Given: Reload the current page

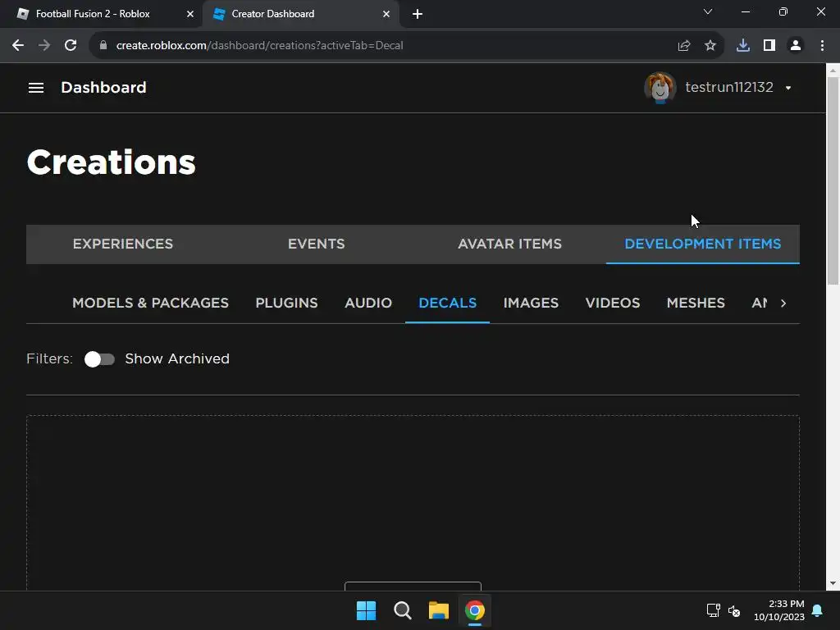Looking at the screenshot, I should point(71,46).
